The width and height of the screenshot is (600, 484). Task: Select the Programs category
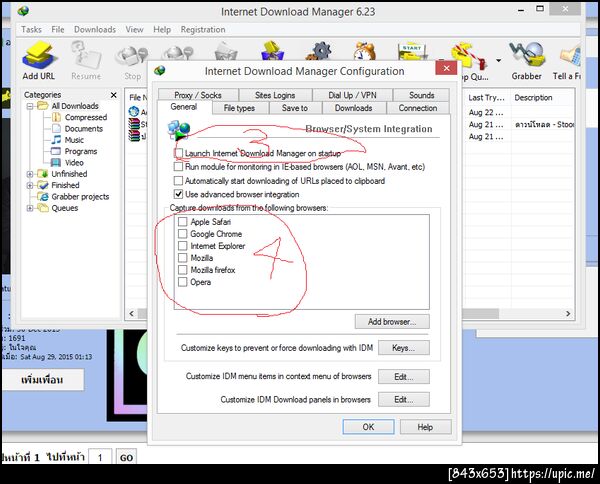pos(81,152)
